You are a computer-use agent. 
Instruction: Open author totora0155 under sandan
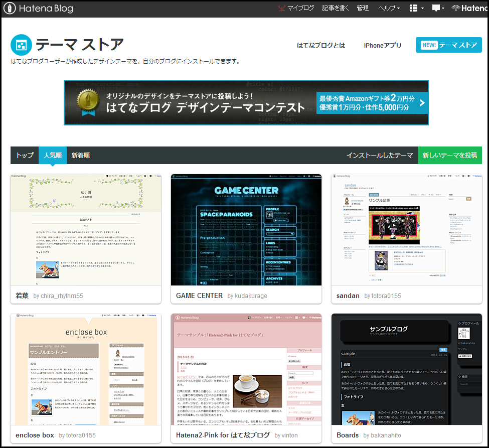pyautogui.click(x=386, y=296)
